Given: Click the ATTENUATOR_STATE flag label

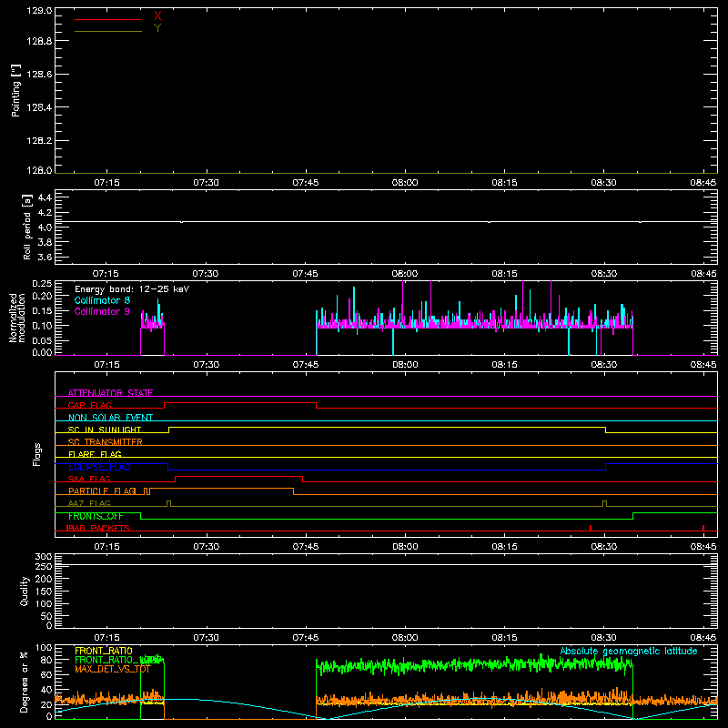Looking at the screenshot, I should [110, 393].
